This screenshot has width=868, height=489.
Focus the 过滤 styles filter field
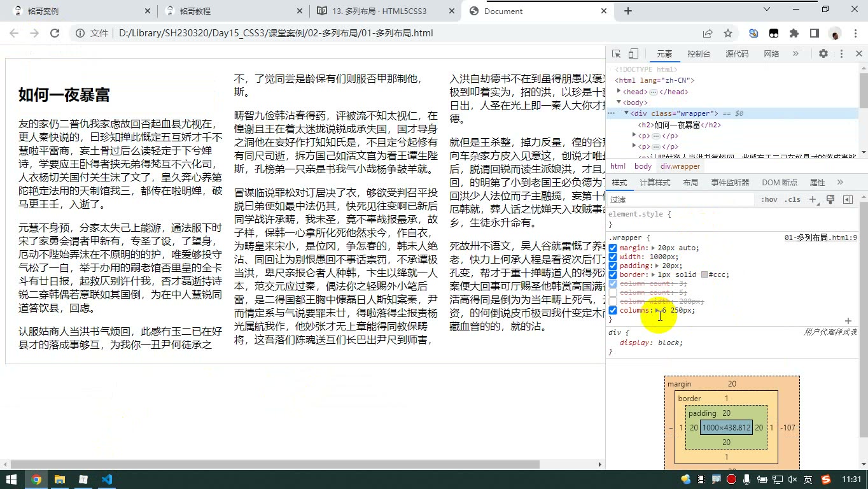pyautogui.click(x=681, y=200)
